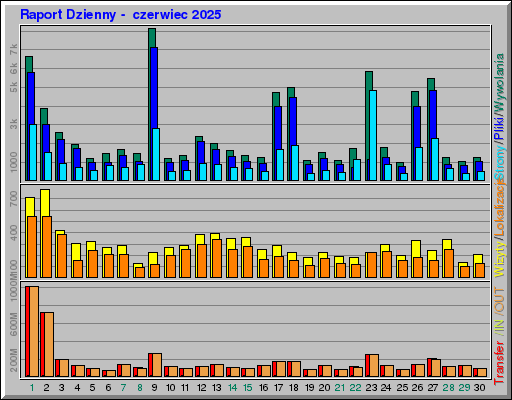Select day label 17 on the x-axis

point(278,388)
